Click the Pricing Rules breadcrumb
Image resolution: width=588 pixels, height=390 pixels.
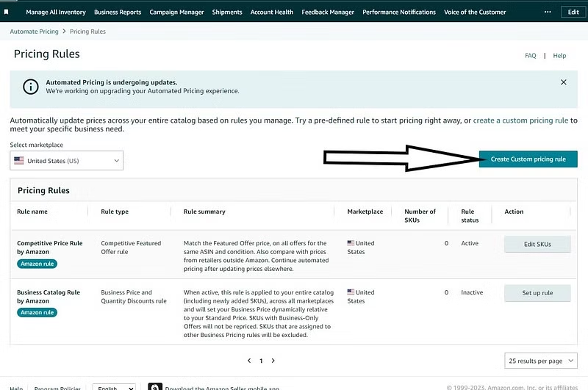click(87, 32)
